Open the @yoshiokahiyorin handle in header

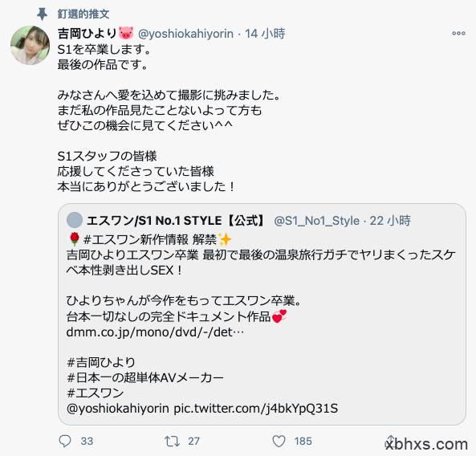(x=185, y=34)
